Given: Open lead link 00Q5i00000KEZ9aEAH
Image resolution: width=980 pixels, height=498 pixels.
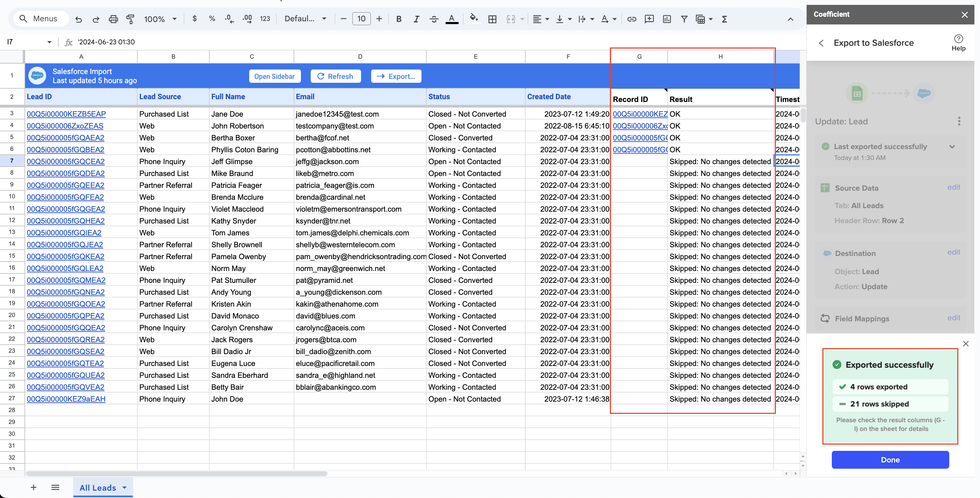Looking at the screenshot, I should pyautogui.click(x=66, y=399).
